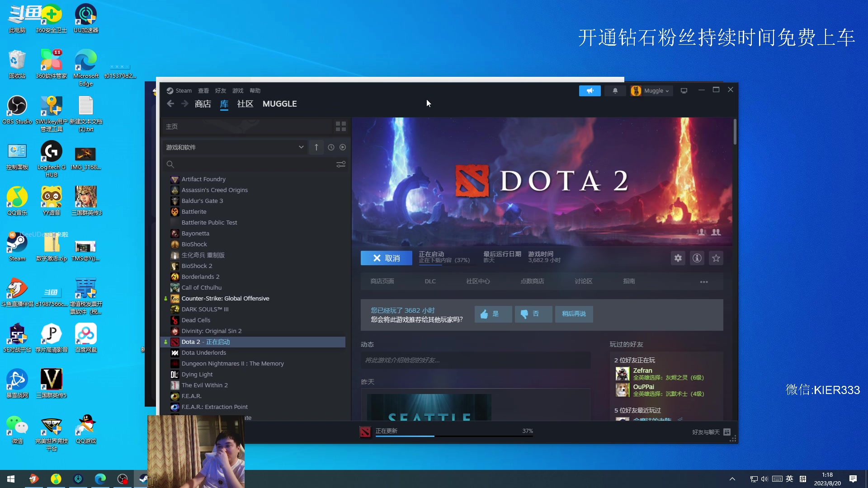Open advanced filter icon in library search

coord(340,164)
